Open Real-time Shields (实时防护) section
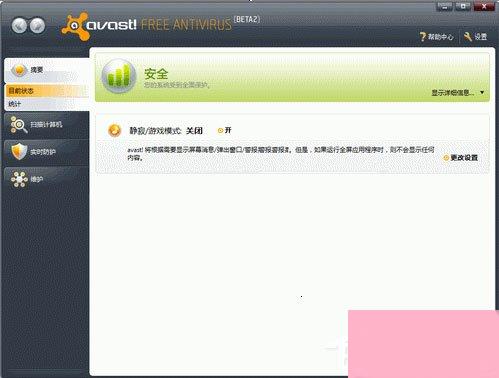 point(46,152)
